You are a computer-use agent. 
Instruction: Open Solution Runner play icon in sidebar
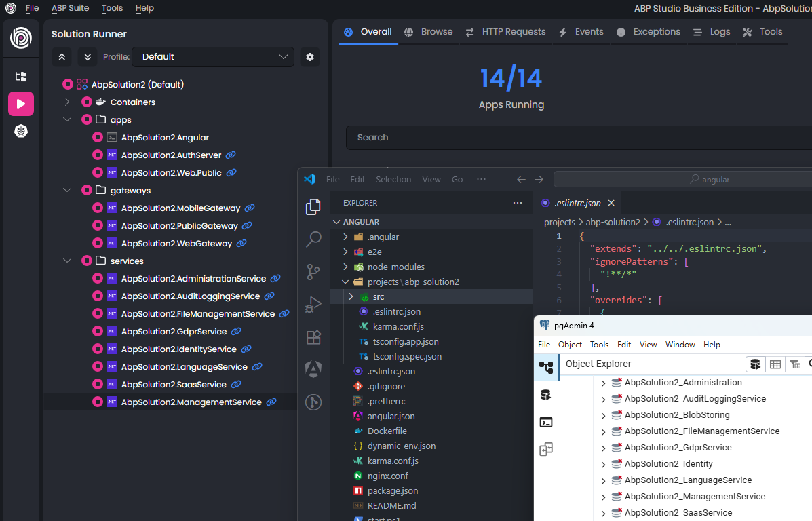pyautogui.click(x=21, y=104)
